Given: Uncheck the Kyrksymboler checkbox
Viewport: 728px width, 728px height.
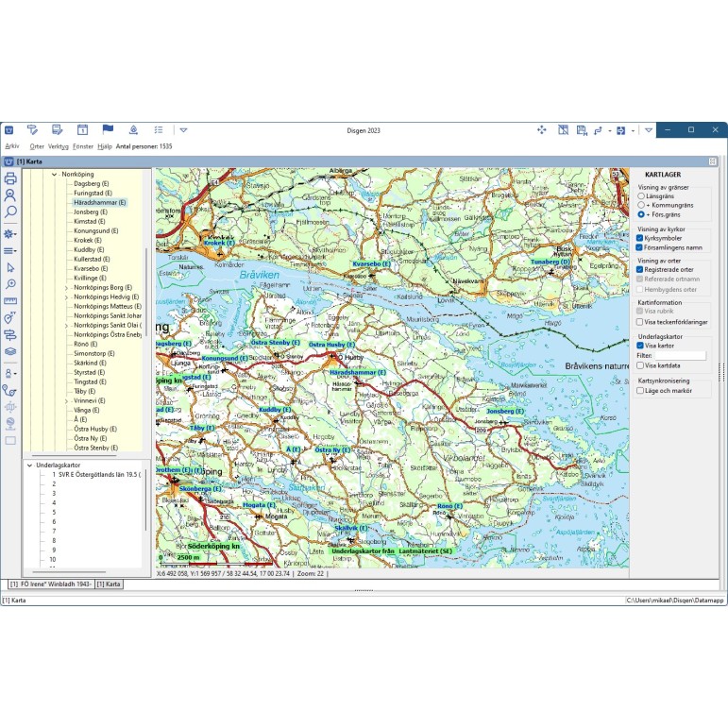Looking at the screenshot, I should point(640,238).
